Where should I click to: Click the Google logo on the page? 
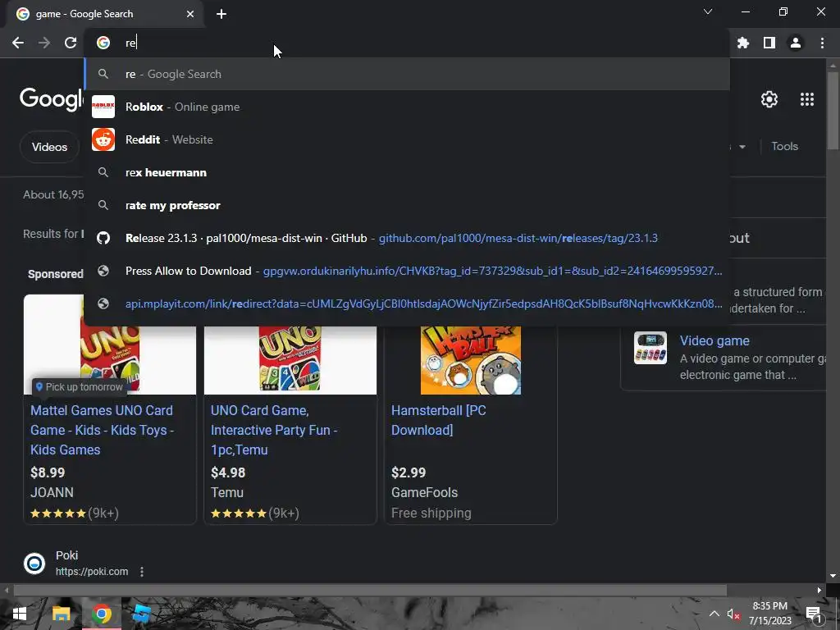pos(52,99)
